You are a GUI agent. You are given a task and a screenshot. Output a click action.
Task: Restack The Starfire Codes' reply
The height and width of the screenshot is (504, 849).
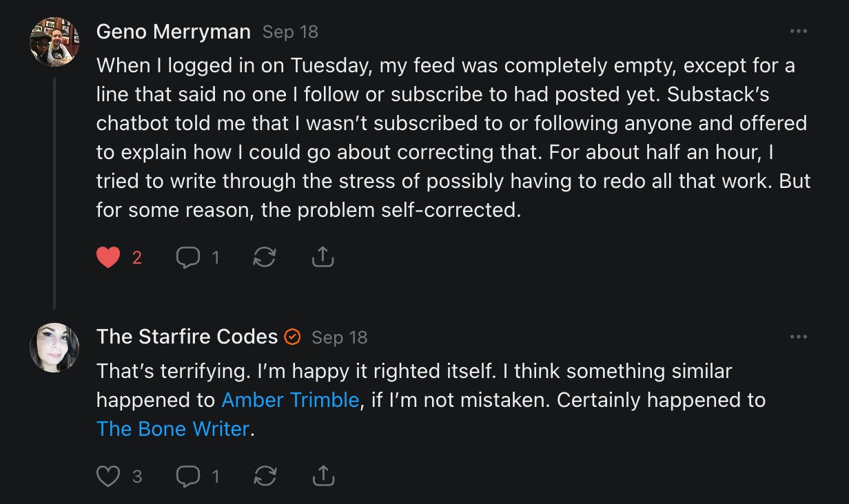[x=265, y=476]
